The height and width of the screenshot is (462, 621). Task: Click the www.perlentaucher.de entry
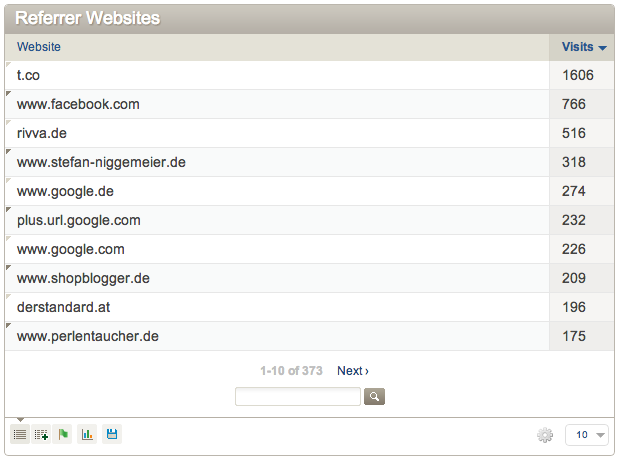88,337
